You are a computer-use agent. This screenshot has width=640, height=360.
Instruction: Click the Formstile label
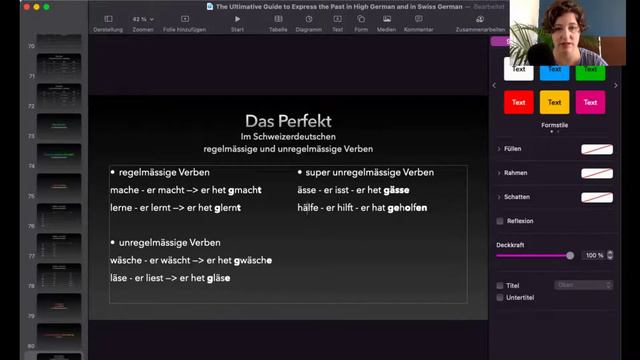(x=554, y=125)
